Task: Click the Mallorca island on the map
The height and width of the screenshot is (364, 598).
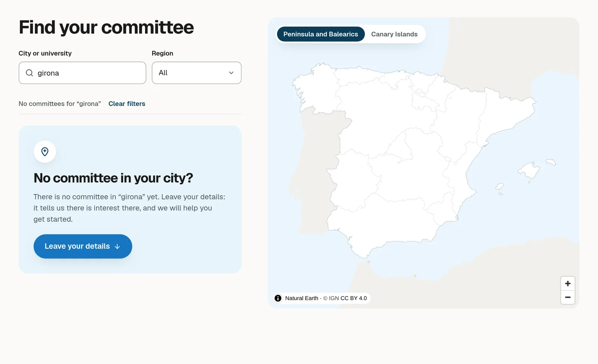Action: click(530, 170)
